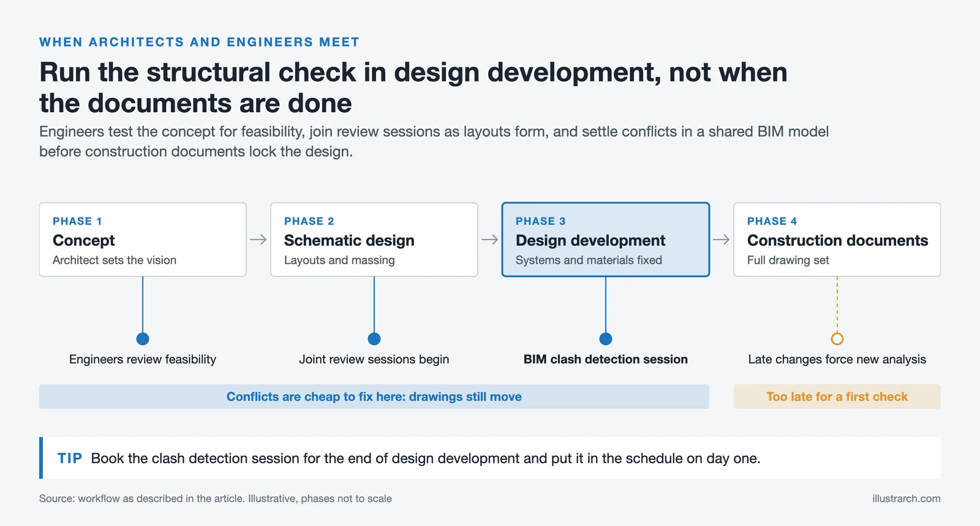Click the arrow before Construction documents
This screenshot has width=980, height=526.
(722, 240)
